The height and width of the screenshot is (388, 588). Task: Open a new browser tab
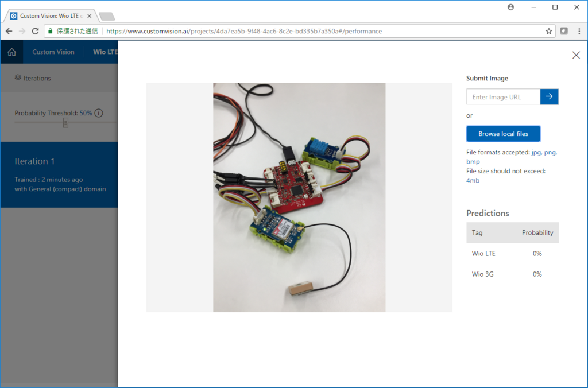click(x=107, y=16)
